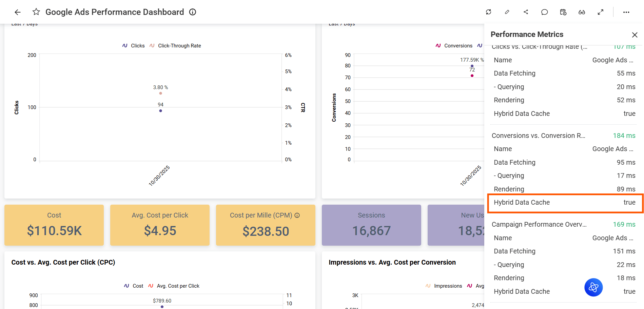This screenshot has height=309, width=644.
Task: Open the schedule calendar icon
Action: click(x=563, y=12)
